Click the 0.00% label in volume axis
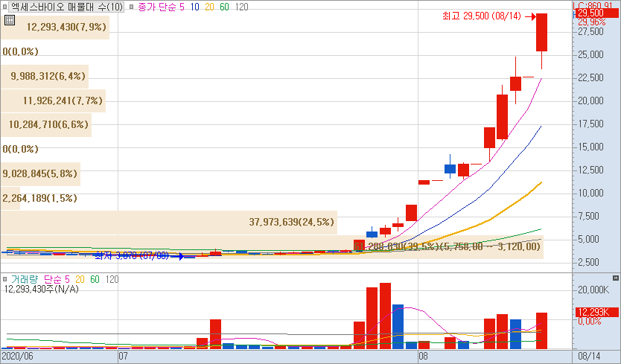 pos(589,321)
